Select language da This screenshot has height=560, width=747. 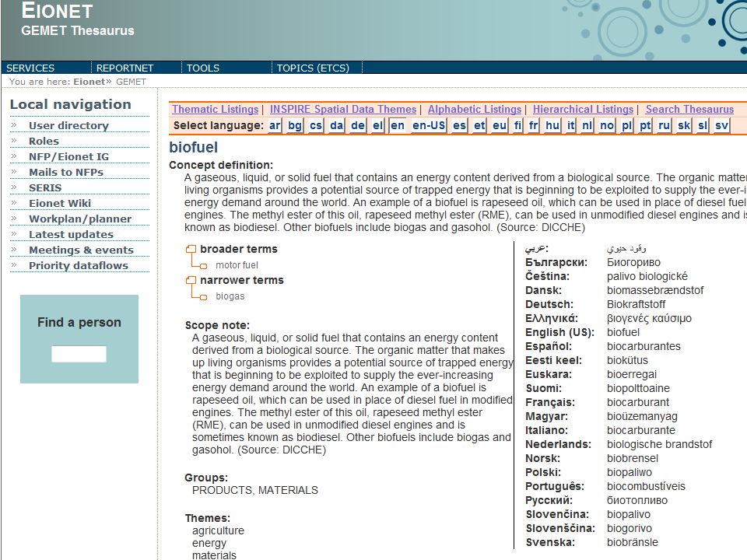click(x=337, y=126)
